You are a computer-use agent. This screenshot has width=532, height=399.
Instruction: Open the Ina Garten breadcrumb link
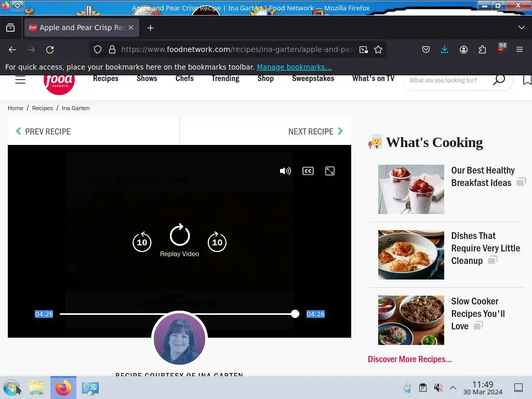76,108
